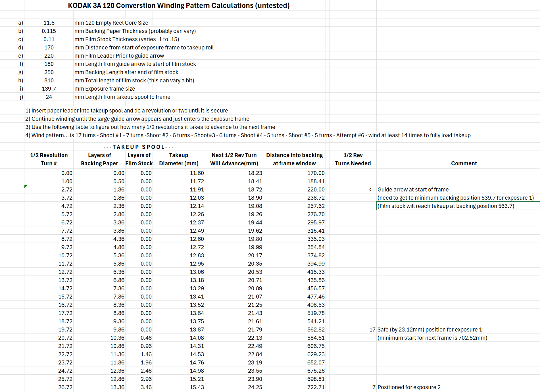
Task: Click the 394.99 distance cell
Action: coord(316,264)
